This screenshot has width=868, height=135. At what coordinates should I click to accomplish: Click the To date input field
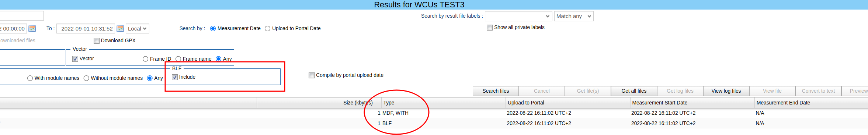point(86,29)
